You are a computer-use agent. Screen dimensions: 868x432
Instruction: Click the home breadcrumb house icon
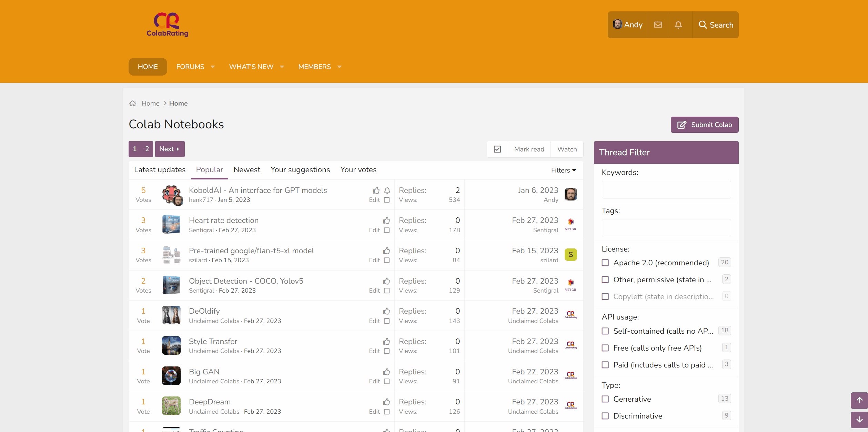(133, 104)
